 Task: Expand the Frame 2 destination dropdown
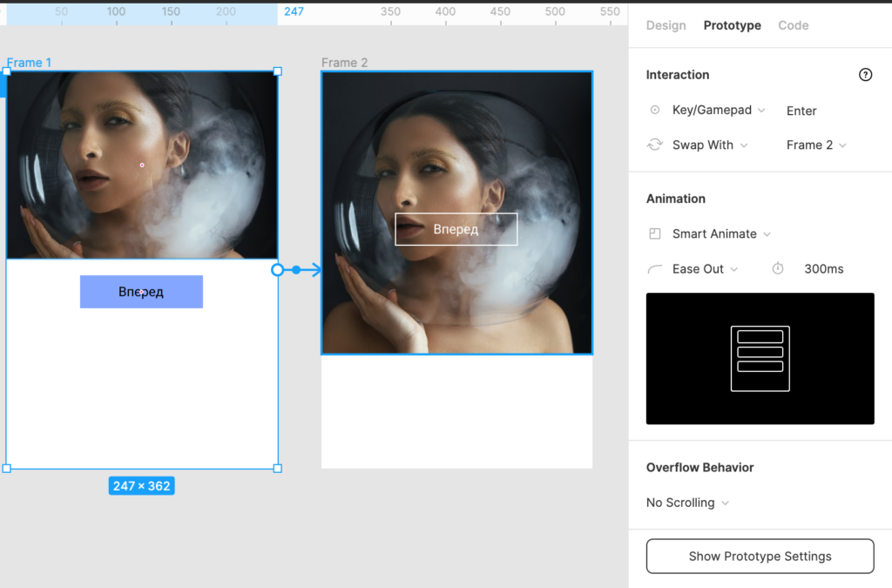(816, 145)
